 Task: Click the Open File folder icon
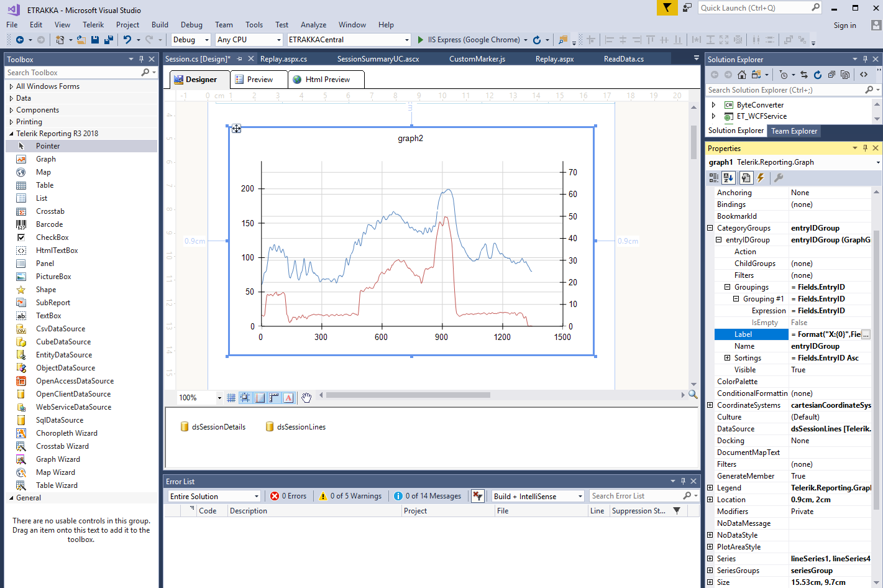pyautogui.click(x=81, y=40)
